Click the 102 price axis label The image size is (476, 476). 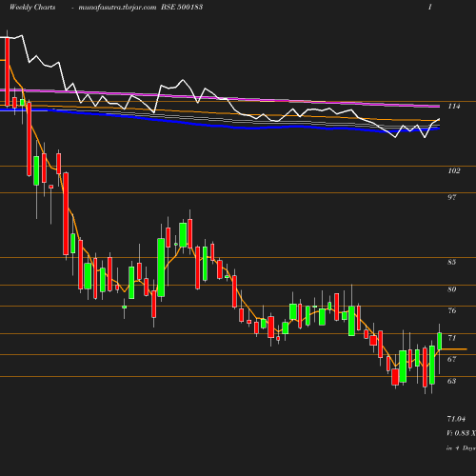point(454,170)
